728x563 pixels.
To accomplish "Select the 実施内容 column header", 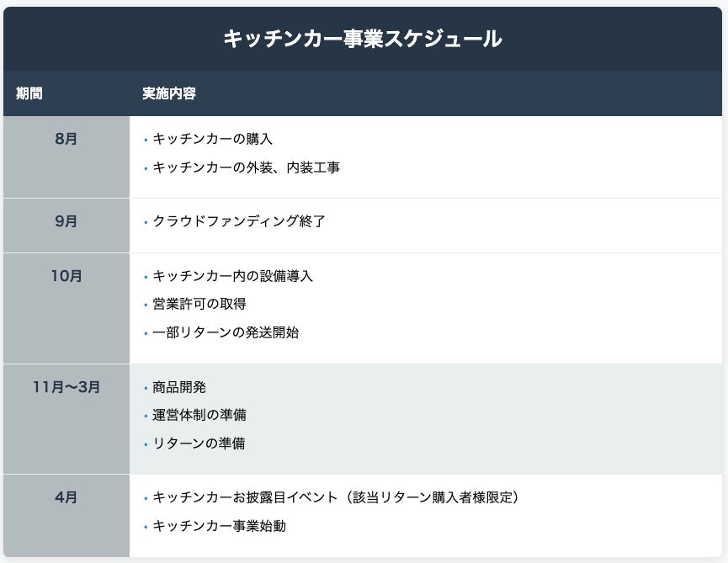I will [x=169, y=93].
